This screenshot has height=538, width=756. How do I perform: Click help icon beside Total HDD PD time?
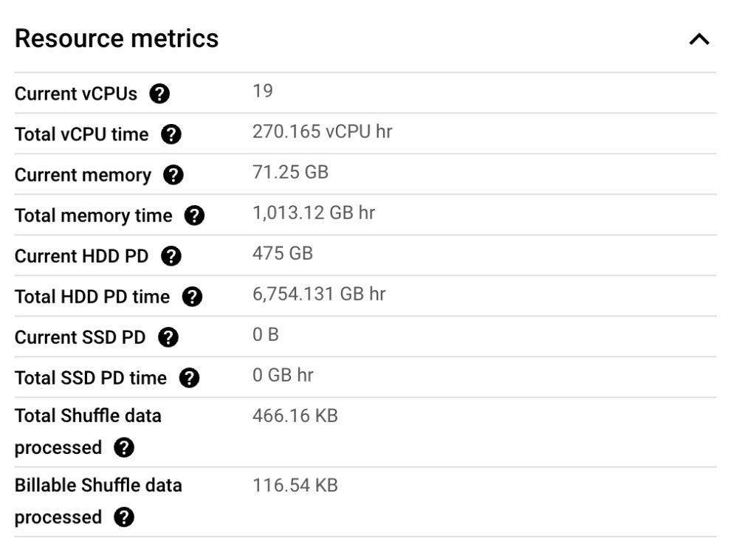click(x=193, y=297)
